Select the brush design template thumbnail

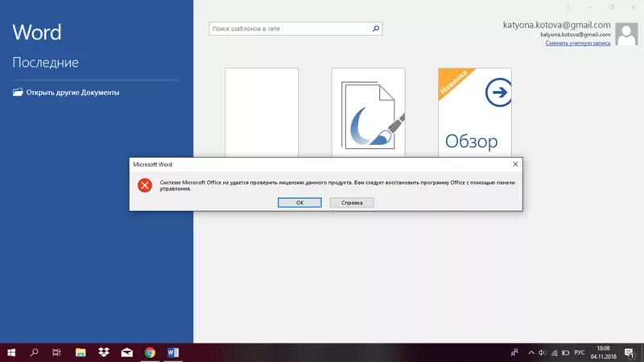point(369,112)
